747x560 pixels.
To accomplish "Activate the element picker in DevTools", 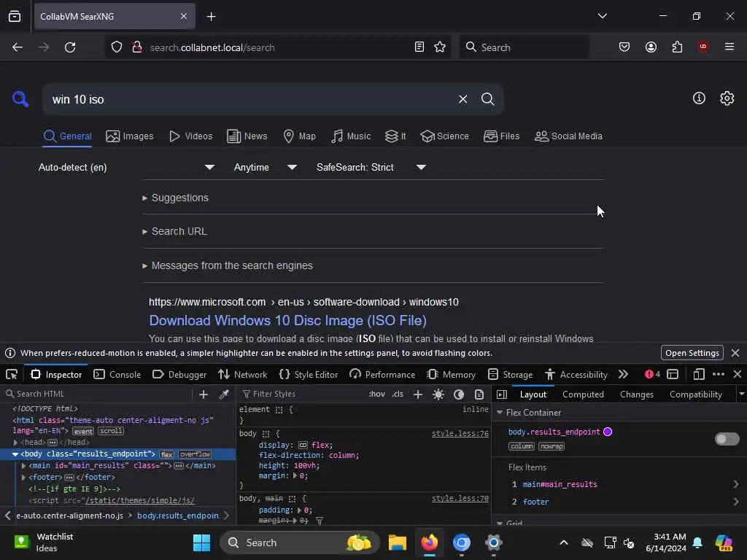I will (x=12, y=375).
